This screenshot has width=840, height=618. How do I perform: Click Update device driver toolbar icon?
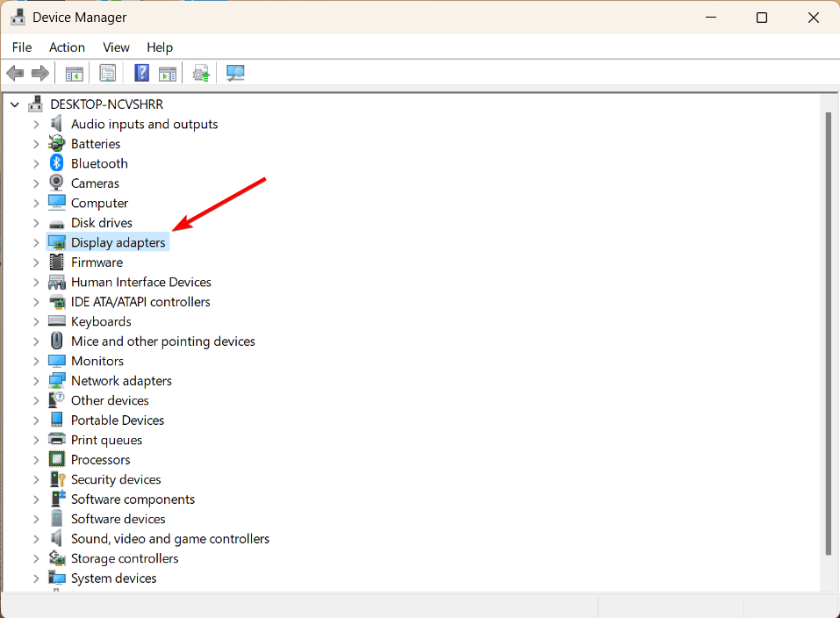[x=201, y=73]
